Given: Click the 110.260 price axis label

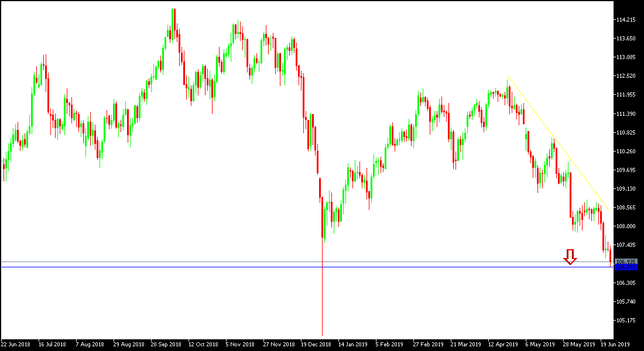Looking at the screenshot, I should pyautogui.click(x=626, y=152).
